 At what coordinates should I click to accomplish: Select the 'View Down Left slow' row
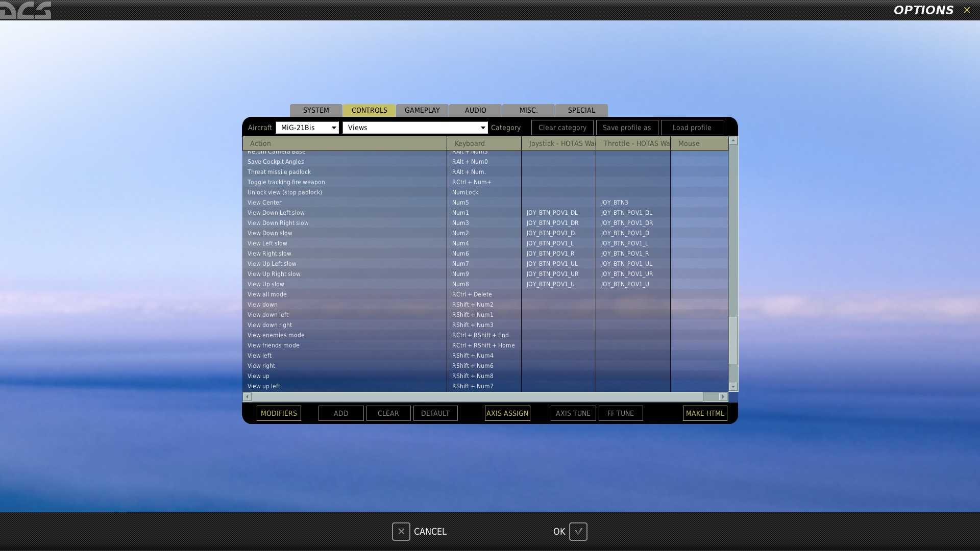pyautogui.click(x=485, y=213)
